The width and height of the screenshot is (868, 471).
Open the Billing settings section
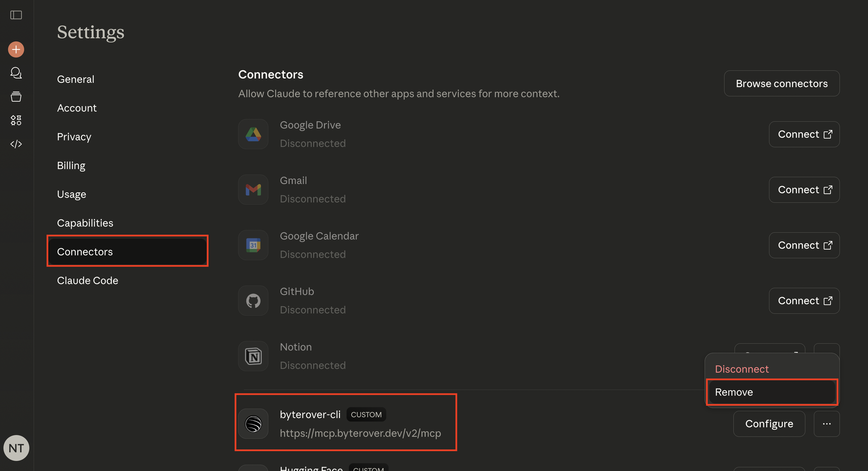pyautogui.click(x=71, y=165)
